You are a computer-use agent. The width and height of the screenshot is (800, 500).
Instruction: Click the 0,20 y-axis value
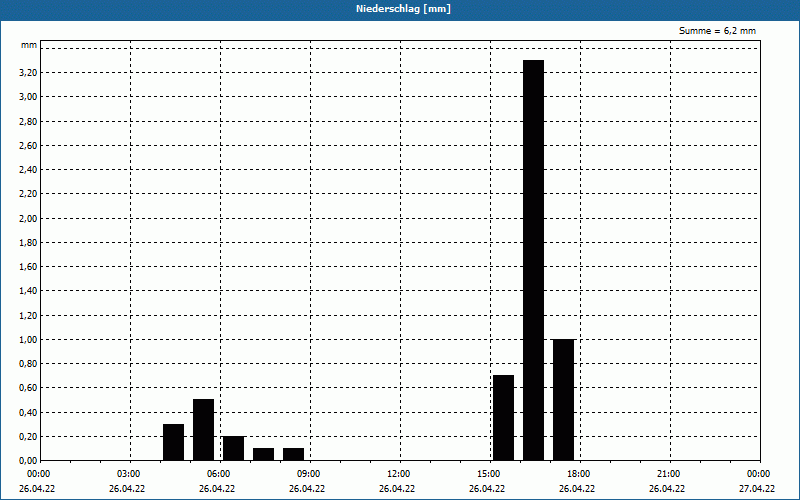click(28, 437)
